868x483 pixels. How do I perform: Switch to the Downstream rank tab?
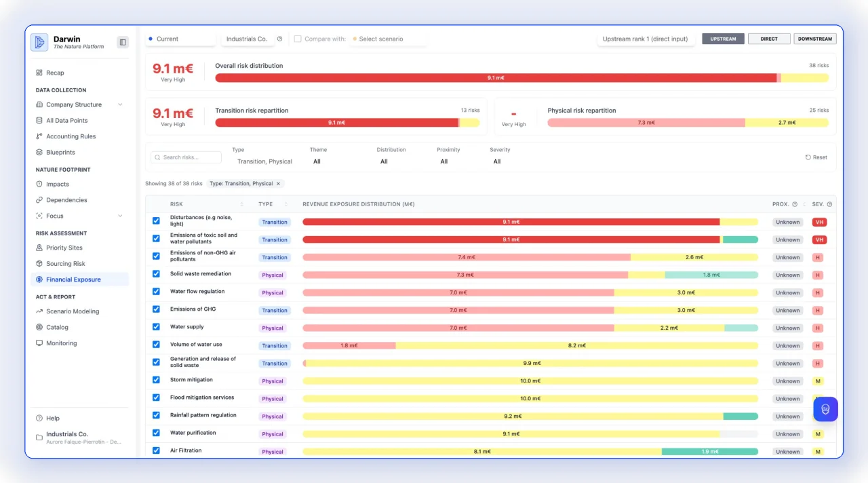[814, 39]
